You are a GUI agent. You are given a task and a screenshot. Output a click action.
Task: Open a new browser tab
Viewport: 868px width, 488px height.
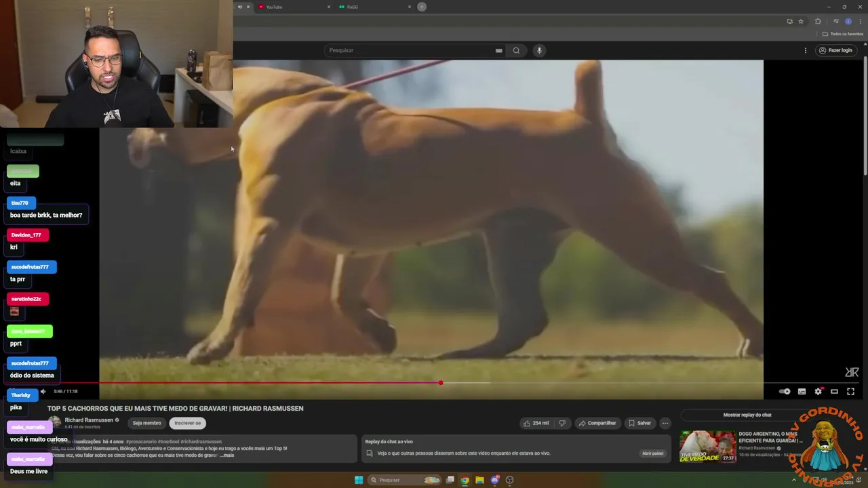tap(422, 7)
